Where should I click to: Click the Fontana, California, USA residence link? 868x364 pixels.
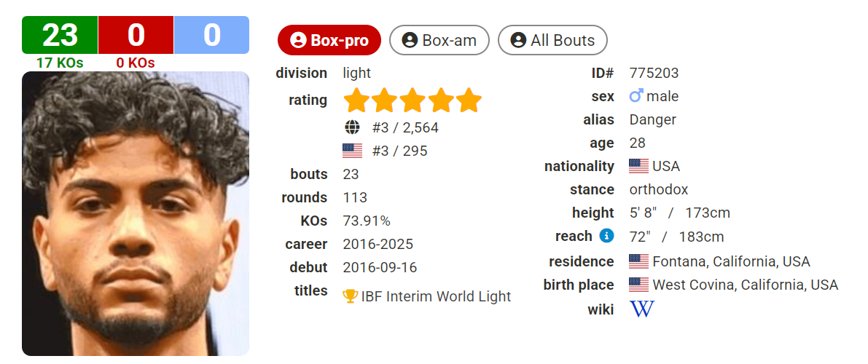(x=731, y=261)
